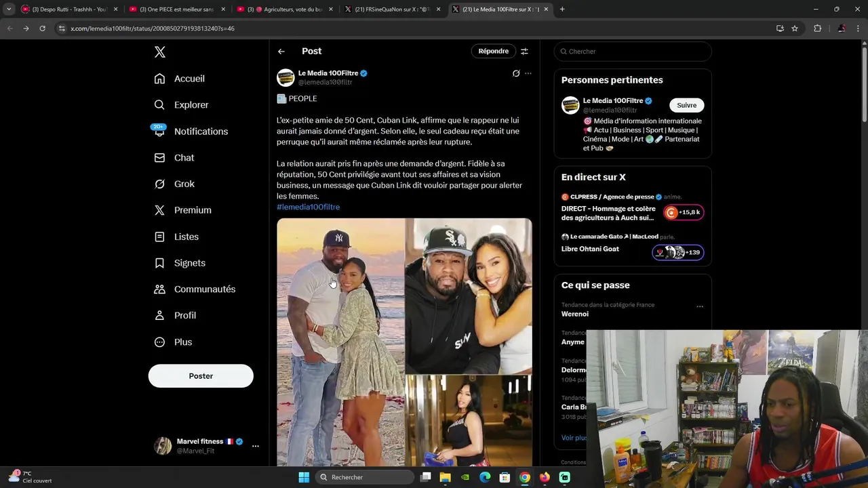Open the tab search dropdown

pyautogui.click(x=9, y=9)
